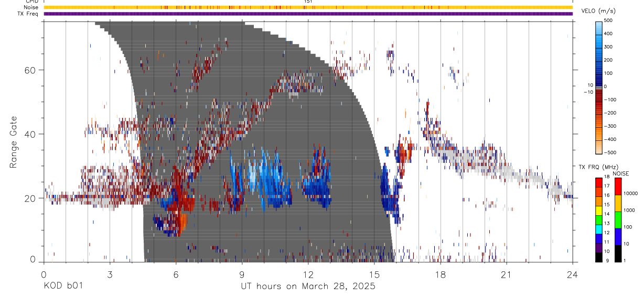Click the '151' CPID value
Screen dimensions: 644x297
(308, 2)
